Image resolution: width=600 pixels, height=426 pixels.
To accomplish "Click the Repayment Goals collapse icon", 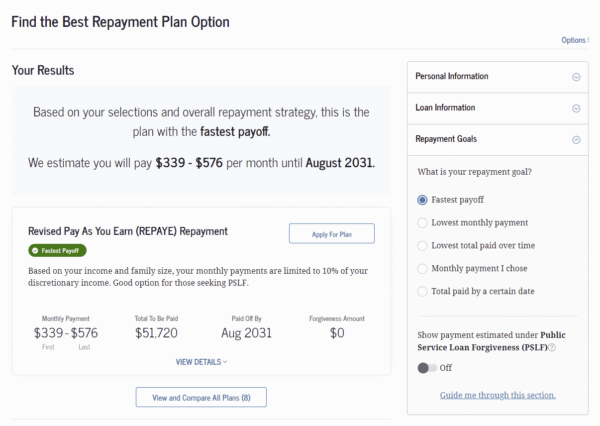I will [x=576, y=140].
